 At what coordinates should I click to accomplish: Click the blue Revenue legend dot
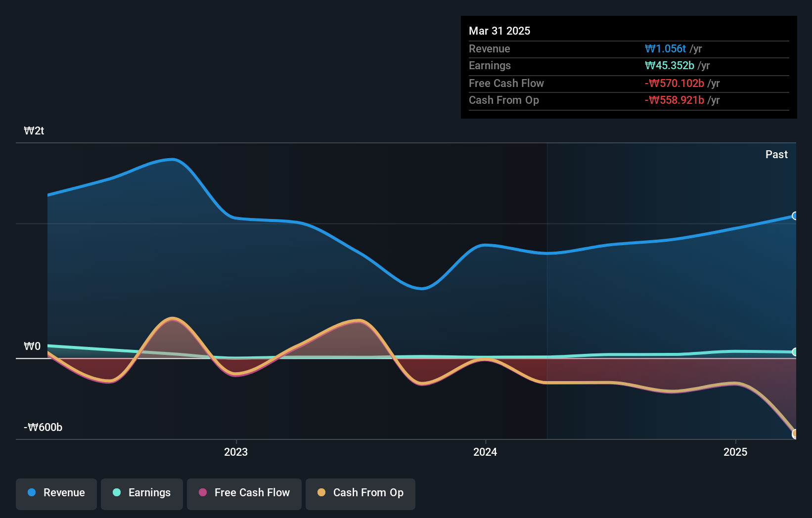click(x=32, y=492)
